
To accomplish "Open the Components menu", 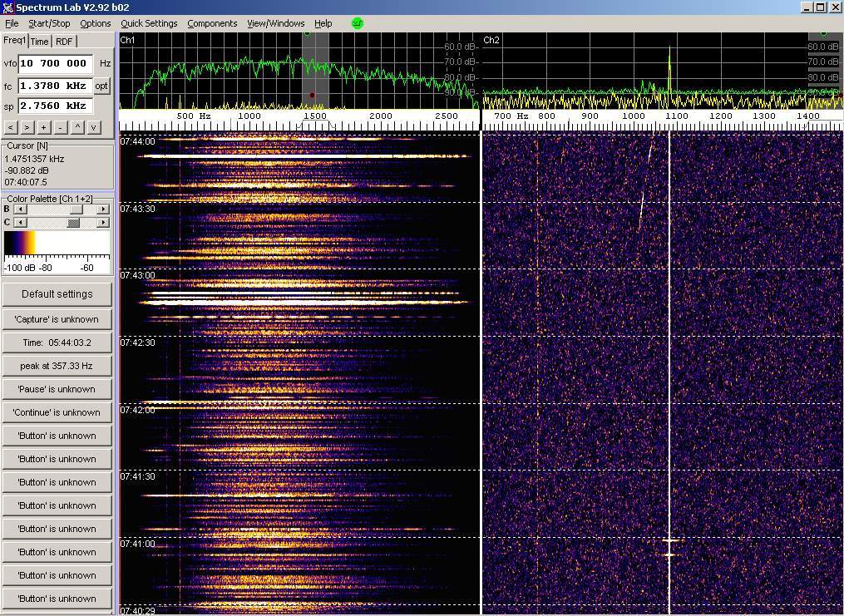I will (212, 23).
